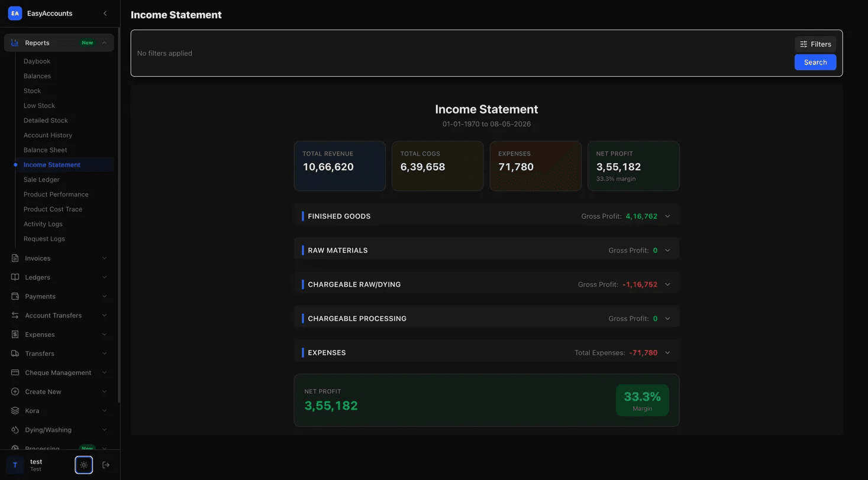
Task: Expand the Invoices menu chevron
Action: (x=104, y=258)
